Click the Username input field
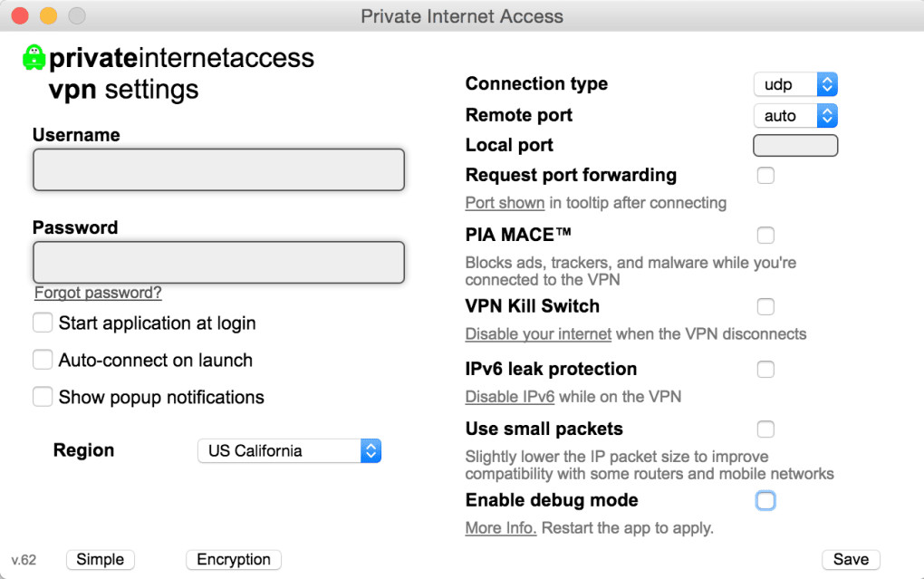 [x=218, y=169]
